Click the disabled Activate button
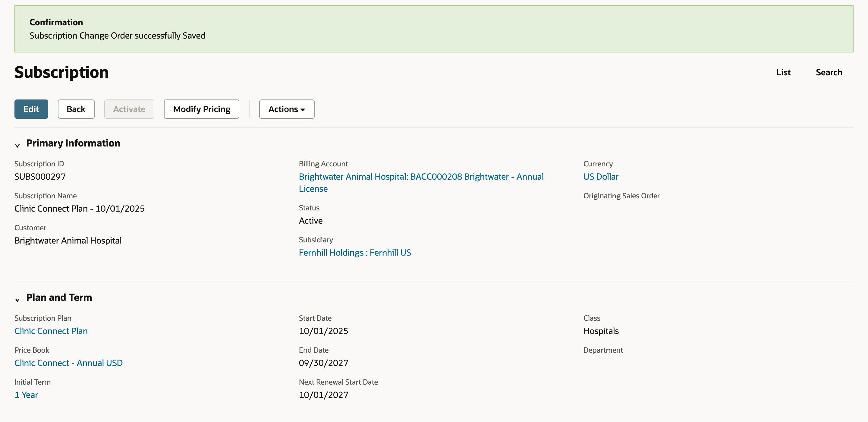This screenshot has height=422, width=868. 129,109
